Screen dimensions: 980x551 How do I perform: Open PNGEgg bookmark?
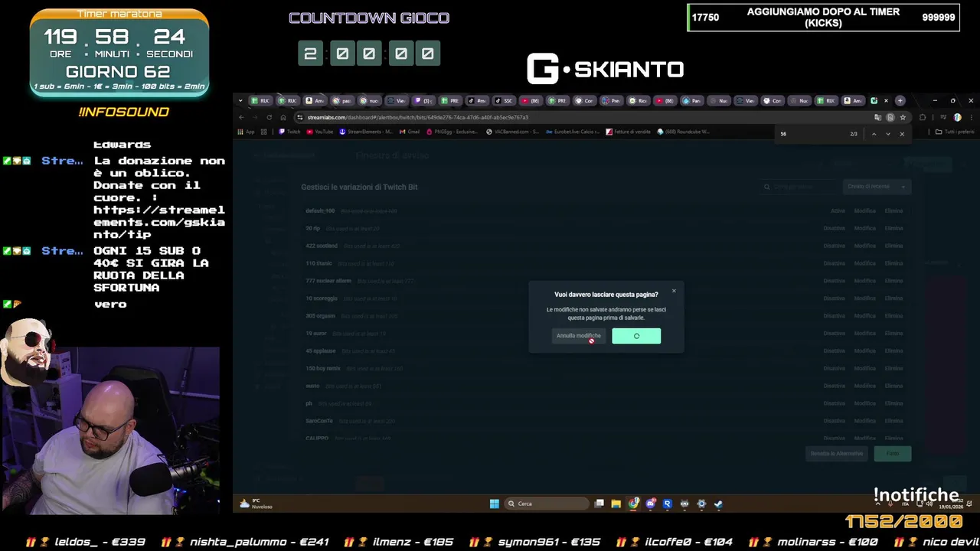pyautogui.click(x=452, y=132)
